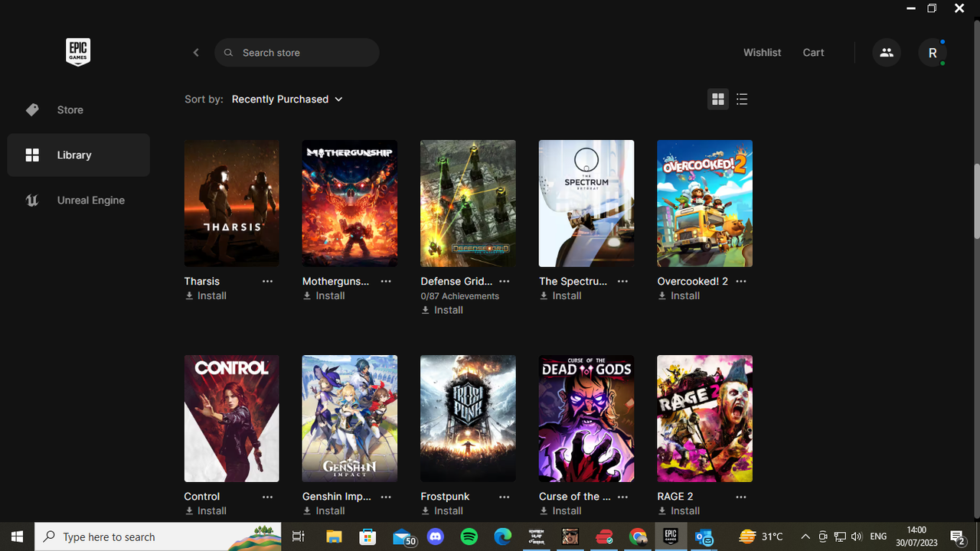Switch to grid view
980x551 pixels.
coord(718,99)
